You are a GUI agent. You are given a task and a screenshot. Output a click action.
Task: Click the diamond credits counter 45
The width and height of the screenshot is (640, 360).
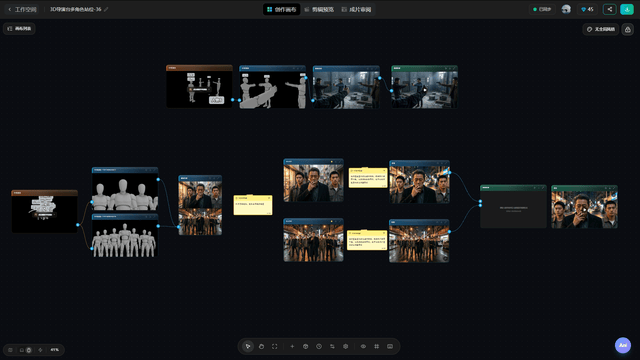pos(587,9)
